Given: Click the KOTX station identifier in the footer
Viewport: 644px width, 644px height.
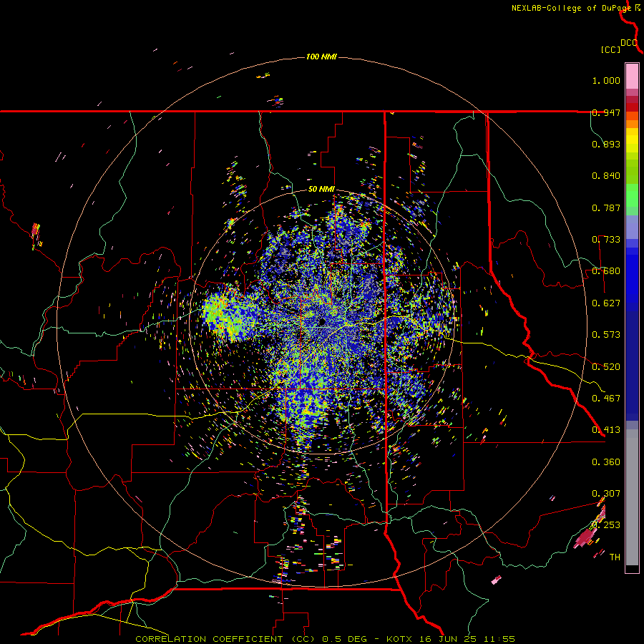Looking at the screenshot, I should pos(401,639).
